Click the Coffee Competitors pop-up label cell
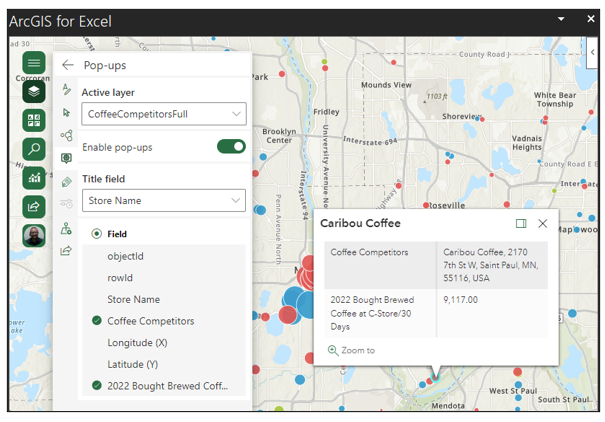Image resolution: width=605 pixels, height=422 pixels. [x=380, y=265]
